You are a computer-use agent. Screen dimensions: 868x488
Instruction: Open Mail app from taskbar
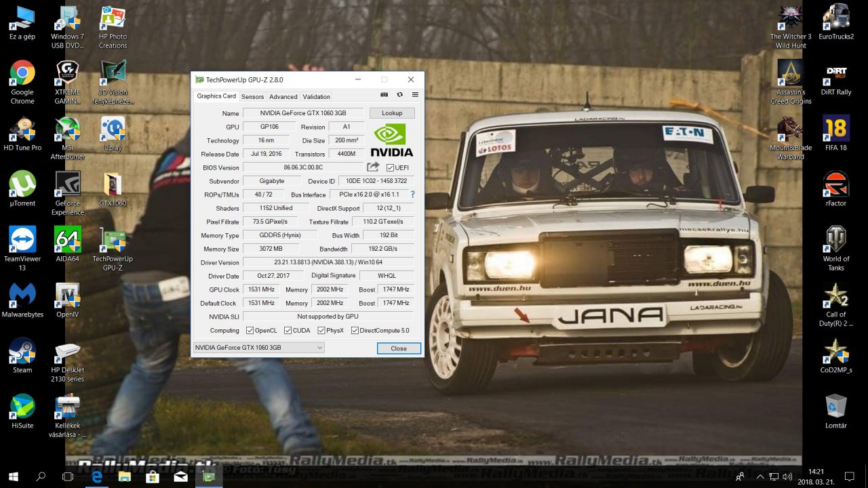point(180,476)
